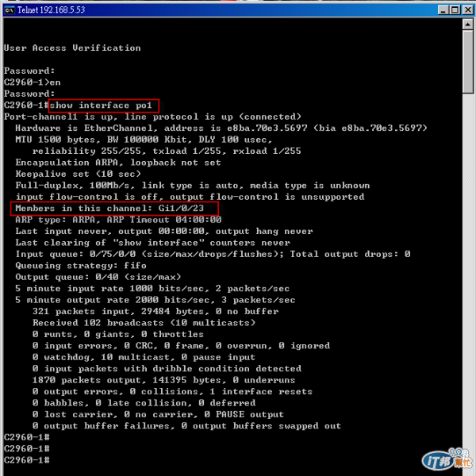Maximize the Telnet window

(x=455, y=10)
